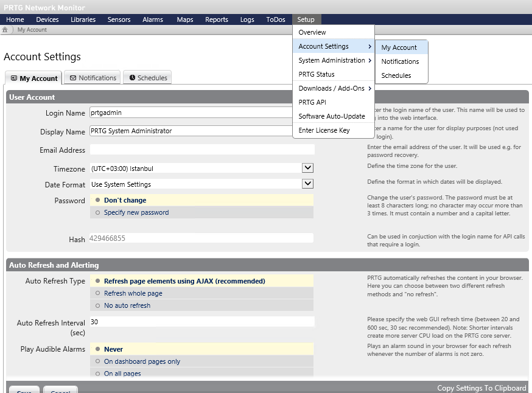Open the Alarms menu

tap(153, 19)
